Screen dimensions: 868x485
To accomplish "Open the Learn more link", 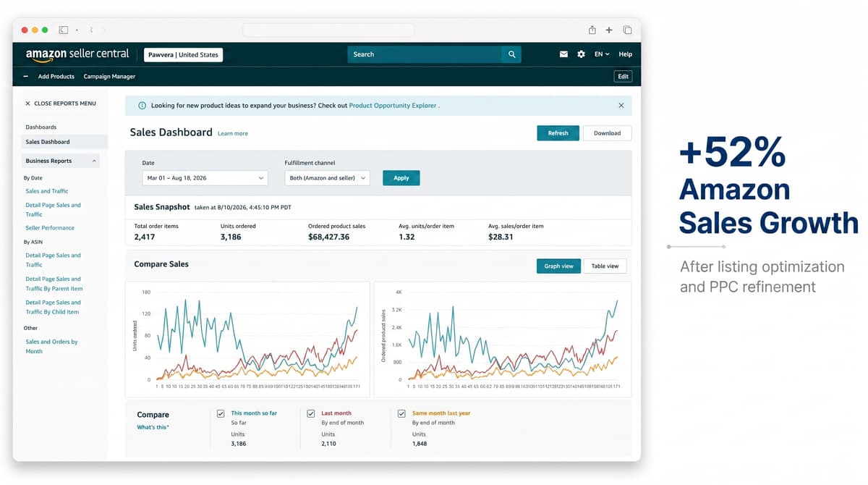I will coord(233,134).
